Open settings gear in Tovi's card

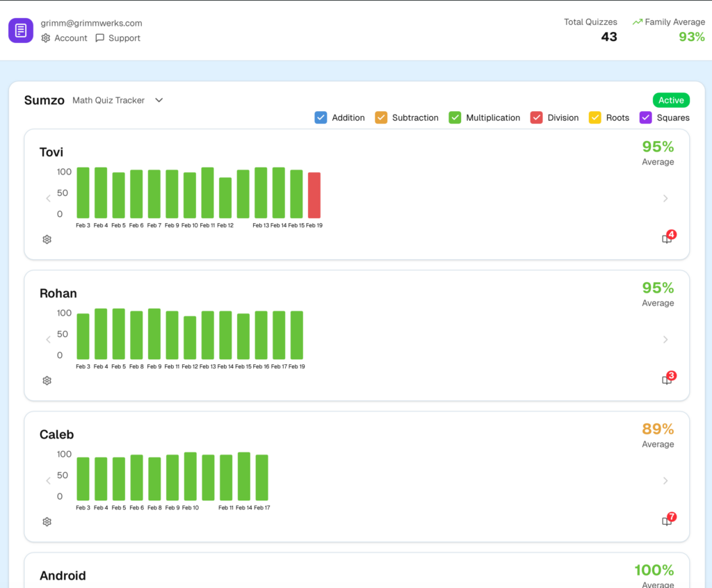[x=47, y=240]
